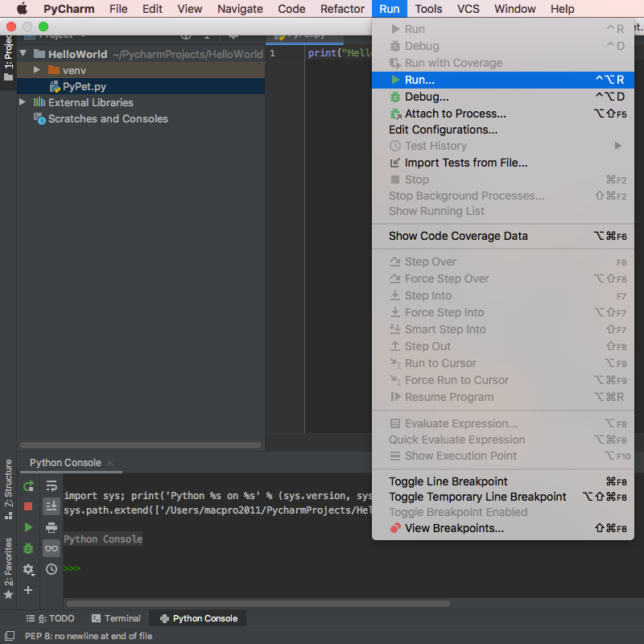Open the File menu
This screenshot has height=644, width=644.
tap(118, 9)
